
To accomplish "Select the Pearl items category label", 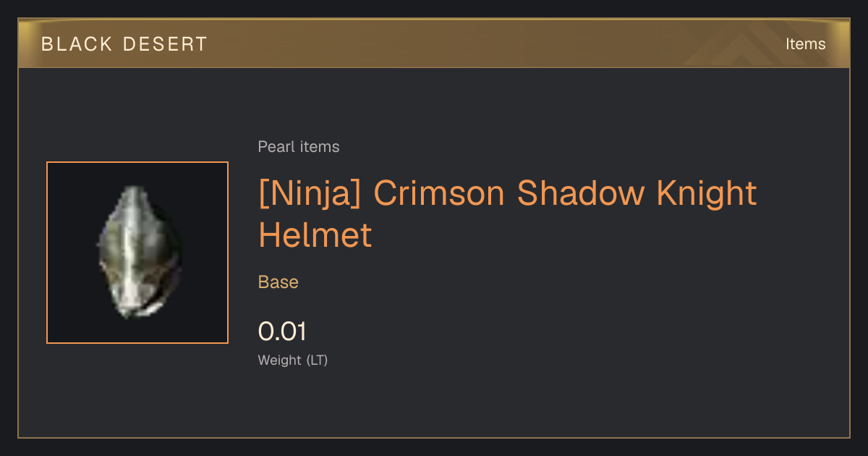I will [x=299, y=147].
